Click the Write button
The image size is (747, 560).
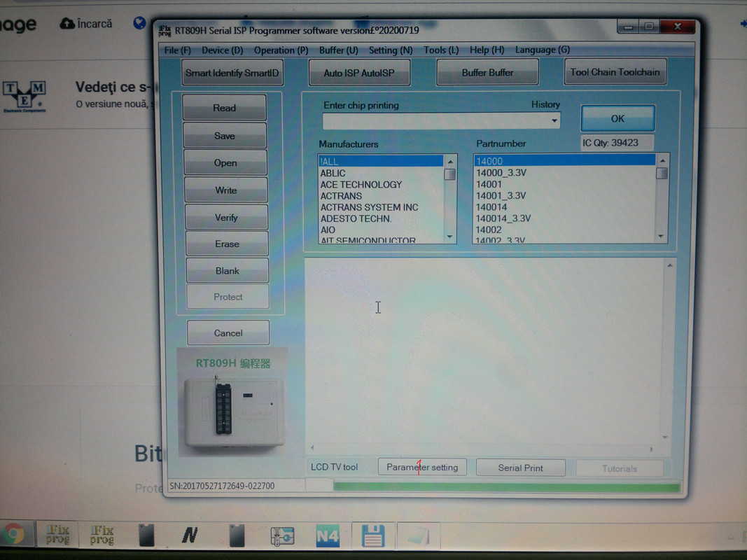tap(226, 190)
